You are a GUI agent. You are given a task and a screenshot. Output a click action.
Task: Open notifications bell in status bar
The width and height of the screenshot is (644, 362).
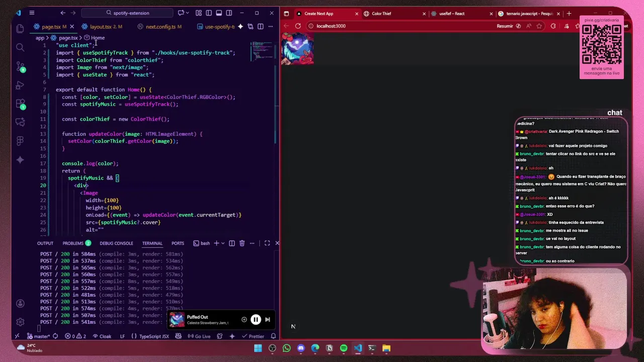coord(273,336)
